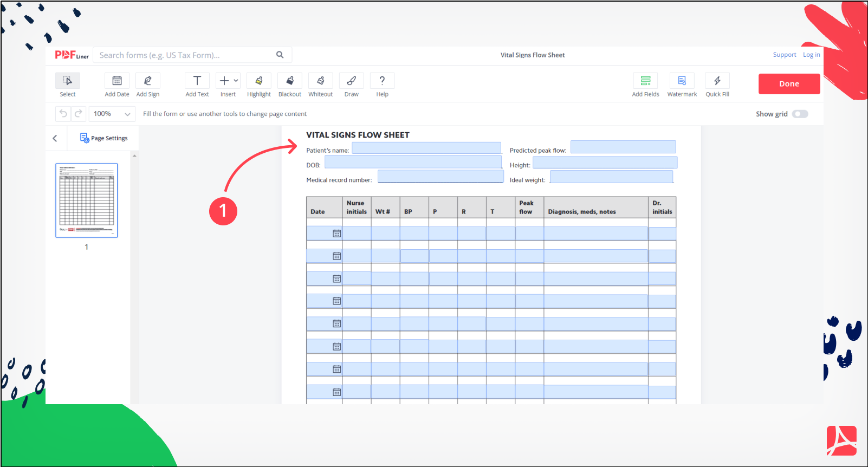This screenshot has width=868, height=467.
Task: Select the page 1 thumbnail
Action: [x=87, y=200]
